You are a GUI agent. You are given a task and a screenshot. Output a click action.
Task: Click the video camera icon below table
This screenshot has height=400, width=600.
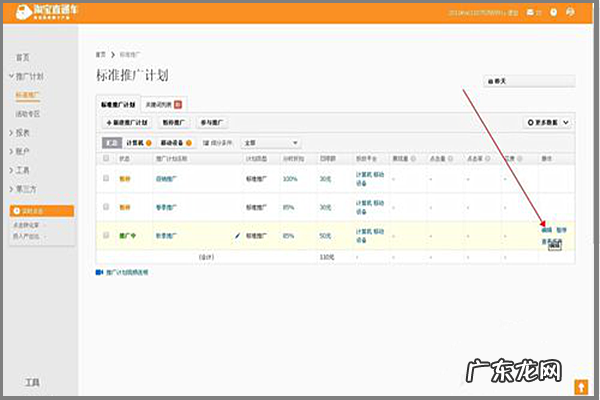(x=99, y=272)
